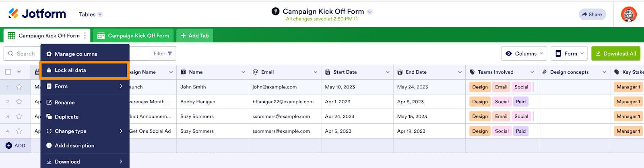Image resolution: width=644 pixels, height=168 pixels.
Task: Click the refresh icon beside saved time
Action: tap(356, 19)
